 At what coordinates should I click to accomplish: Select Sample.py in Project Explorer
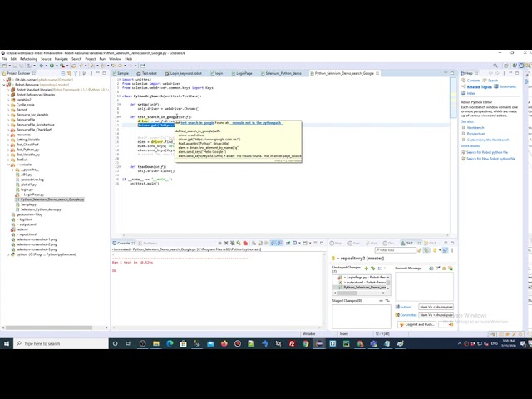pyautogui.click(x=28, y=204)
